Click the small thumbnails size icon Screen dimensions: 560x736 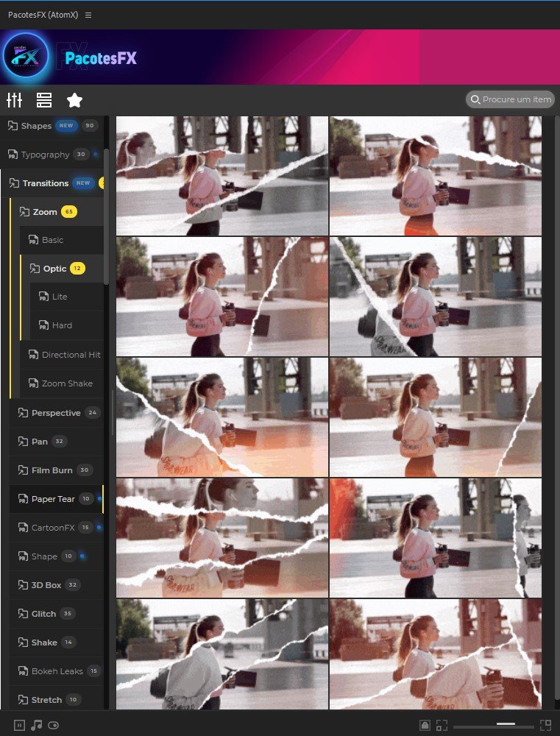[442, 725]
